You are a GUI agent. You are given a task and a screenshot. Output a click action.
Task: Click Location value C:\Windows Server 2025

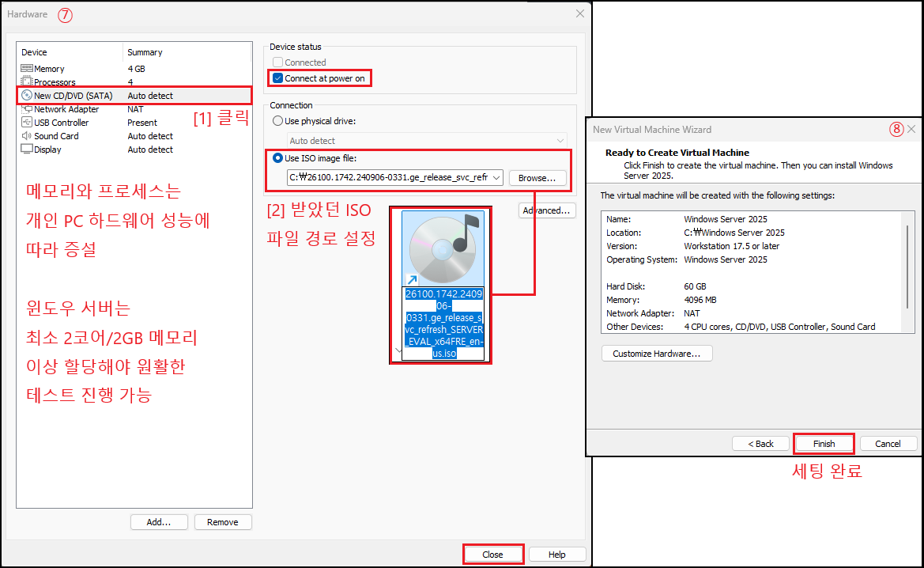pyautogui.click(x=734, y=233)
